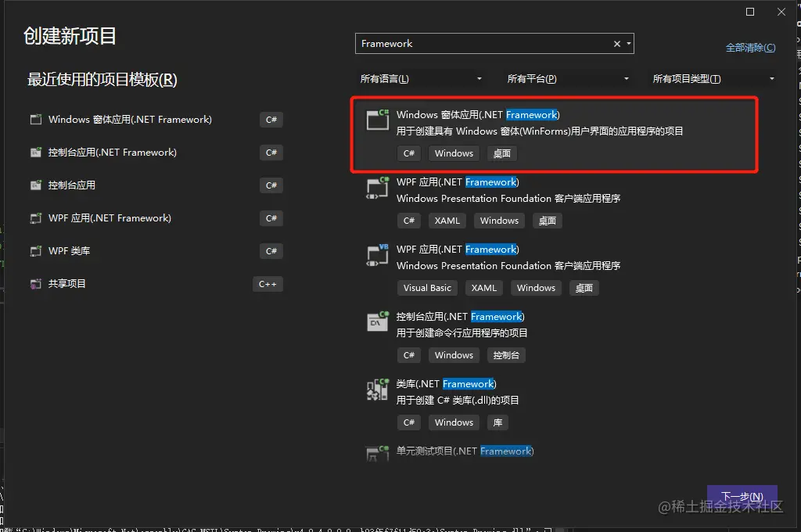Click description 用于创建 C# 类库(.dll)的项目

458,400
